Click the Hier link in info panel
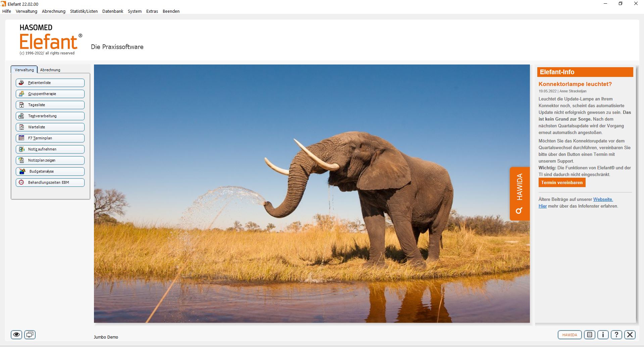Image resolution: width=644 pixels, height=347 pixels. coord(543,206)
